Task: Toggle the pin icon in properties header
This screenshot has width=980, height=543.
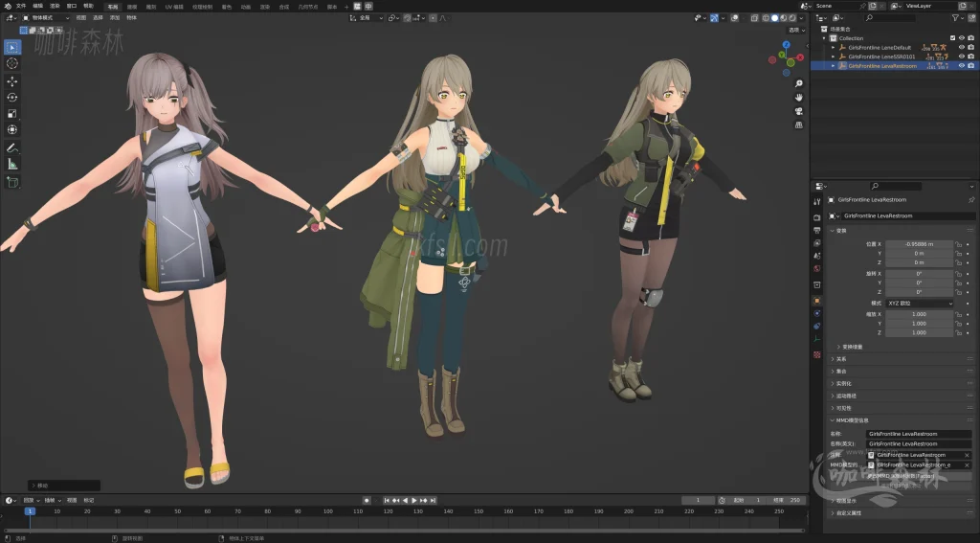Action: [x=971, y=200]
